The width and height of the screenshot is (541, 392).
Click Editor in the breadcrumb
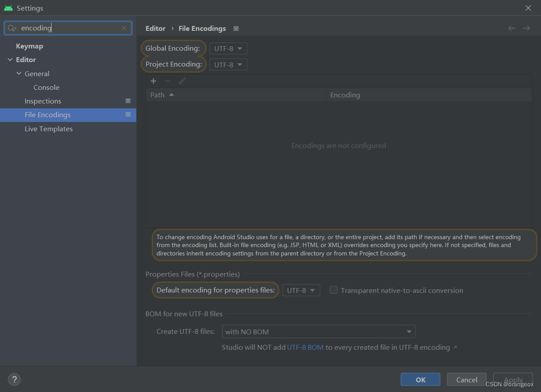pos(156,28)
